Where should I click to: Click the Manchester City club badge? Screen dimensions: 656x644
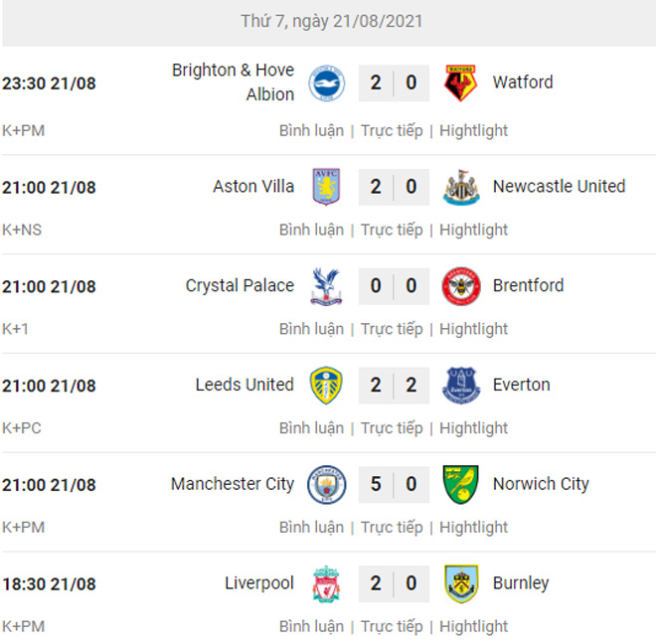[326, 485]
